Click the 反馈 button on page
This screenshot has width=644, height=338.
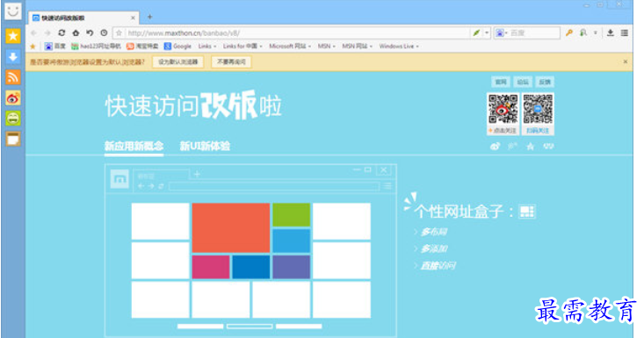545,82
